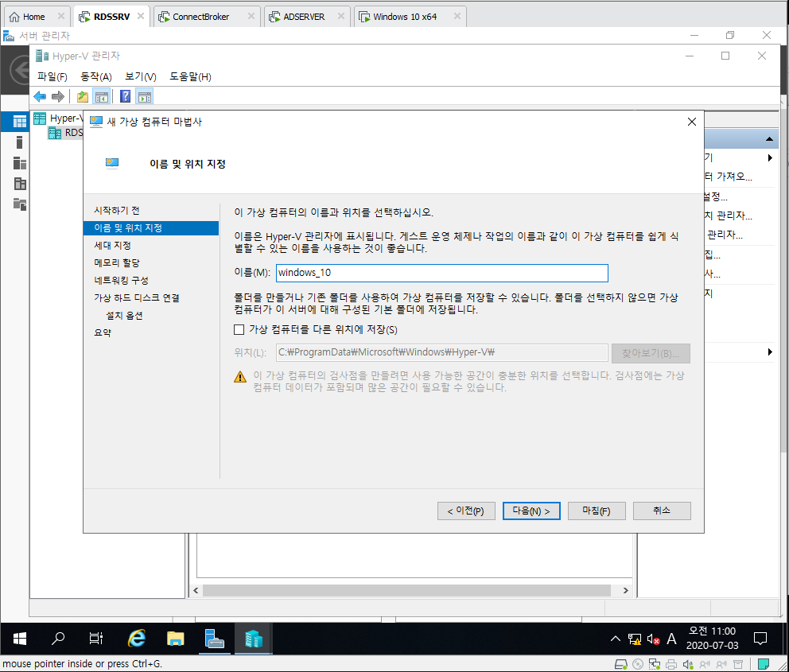Screen dimensions: 789x672
Task: Click the Hyper-V Manager back arrow icon
Action: click(x=40, y=96)
